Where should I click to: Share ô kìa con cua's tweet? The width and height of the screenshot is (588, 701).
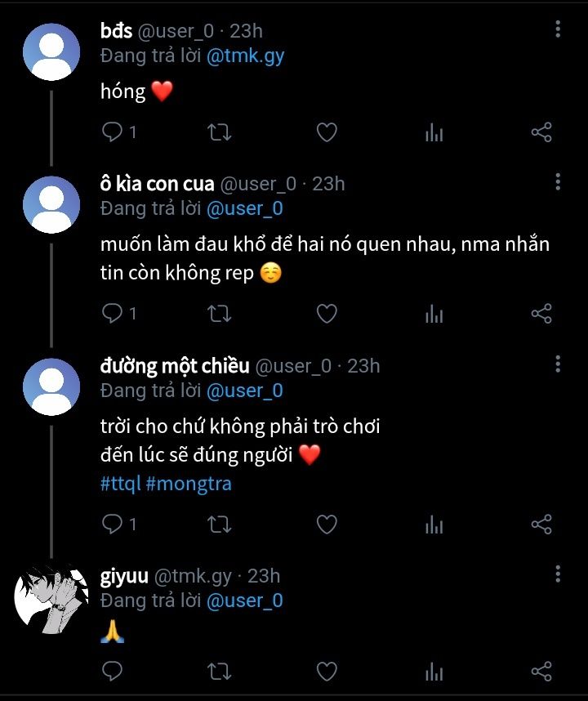pyautogui.click(x=541, y=314)
